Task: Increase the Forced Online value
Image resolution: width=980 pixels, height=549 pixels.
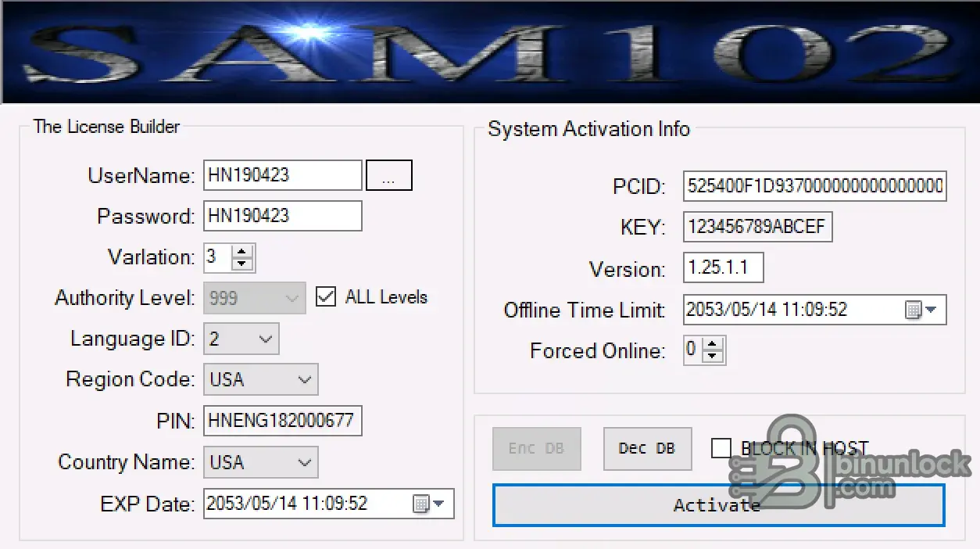Action: click(711, 344)
